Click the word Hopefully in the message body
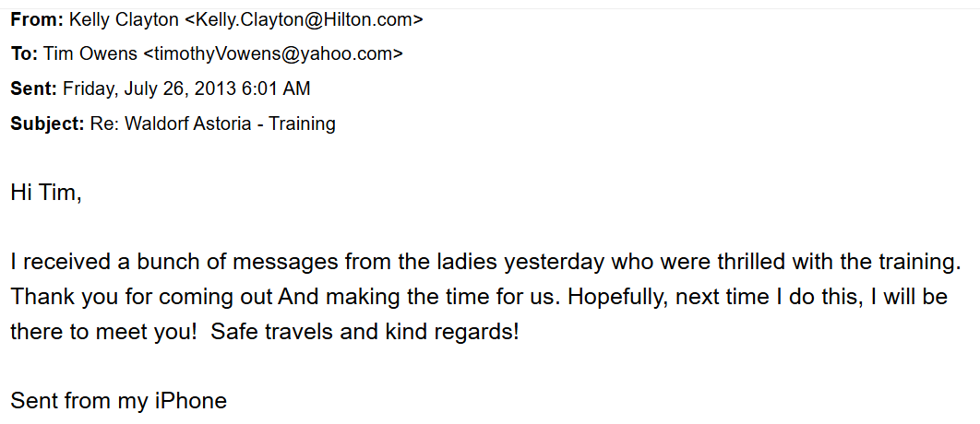Viewport: 980px width, 424px height. (613, 297)
